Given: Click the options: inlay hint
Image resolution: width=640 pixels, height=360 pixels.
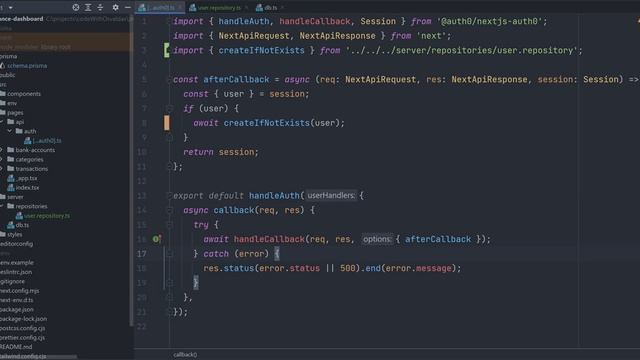Looking at the screenshot, I should [x=377, y=239].
